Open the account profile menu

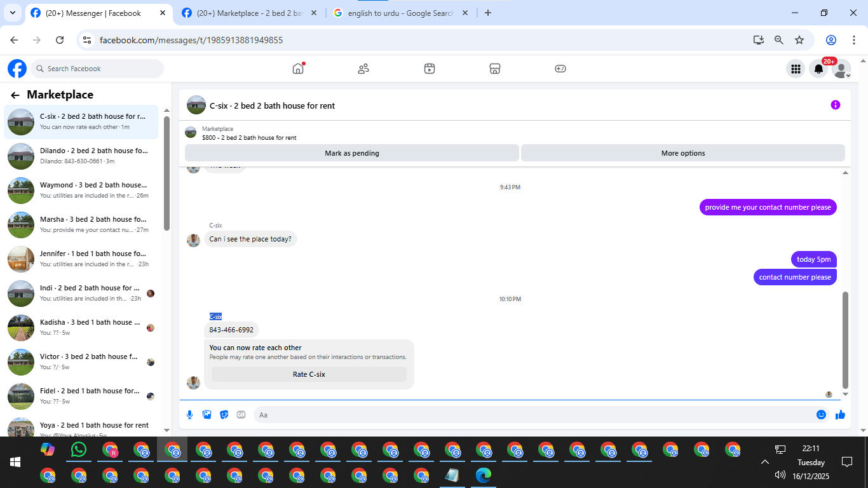point(841,69)
